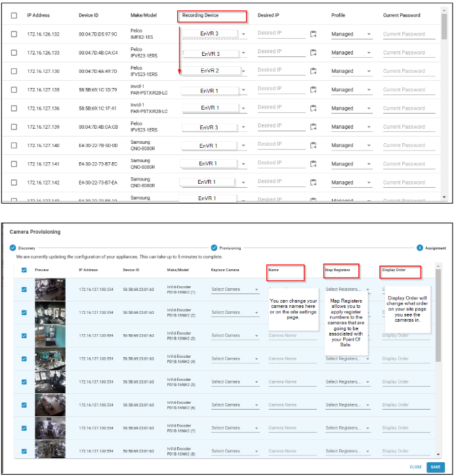
Task: Click the IP assign icon for 172.16.127.141
Action: click(x=314, y=164)
